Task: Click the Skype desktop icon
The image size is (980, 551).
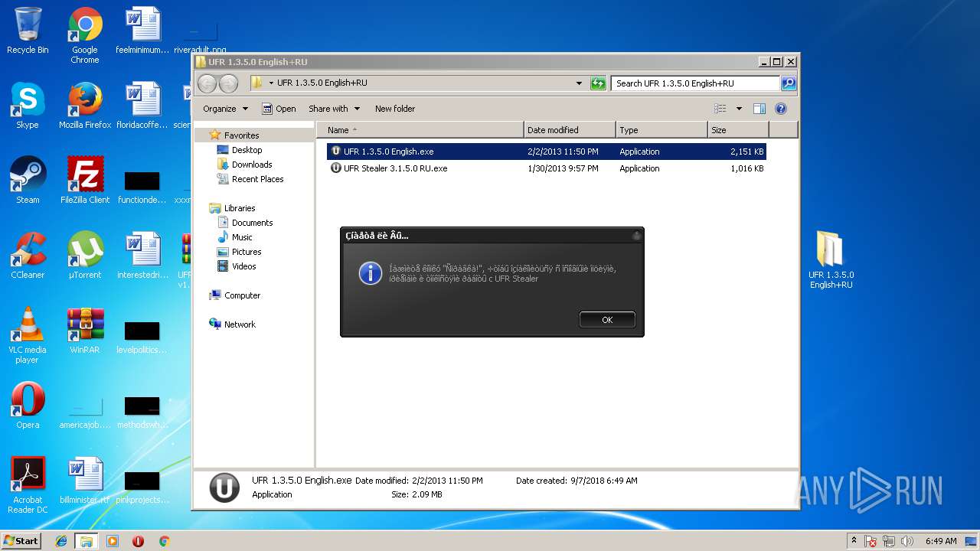Action: click(28, 106)
